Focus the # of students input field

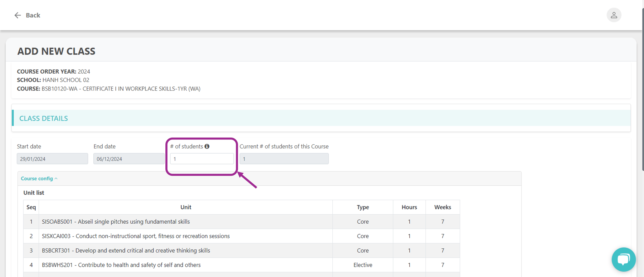pos(202,159)
